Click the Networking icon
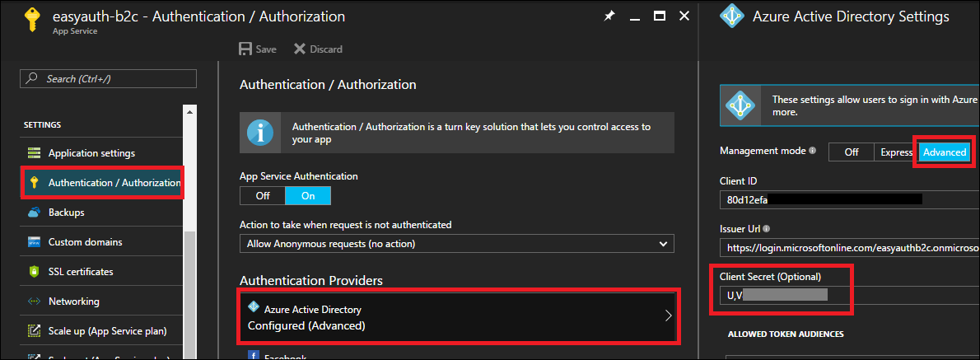Screen dimensions: 980x360 34,302
